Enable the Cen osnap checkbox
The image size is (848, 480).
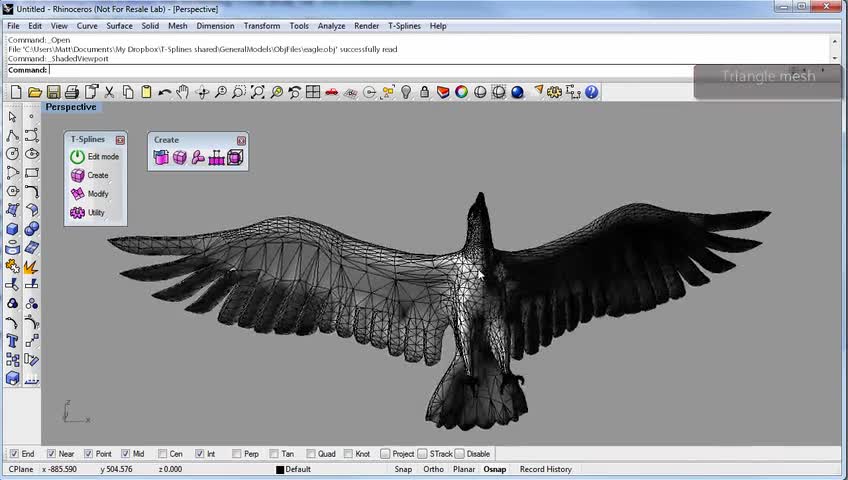(161, 454)
